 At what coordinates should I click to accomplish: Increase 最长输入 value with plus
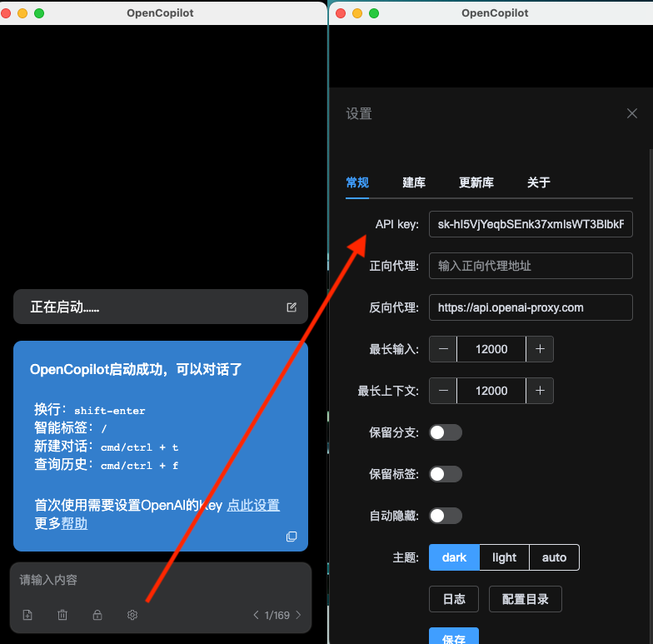[540, 349]
